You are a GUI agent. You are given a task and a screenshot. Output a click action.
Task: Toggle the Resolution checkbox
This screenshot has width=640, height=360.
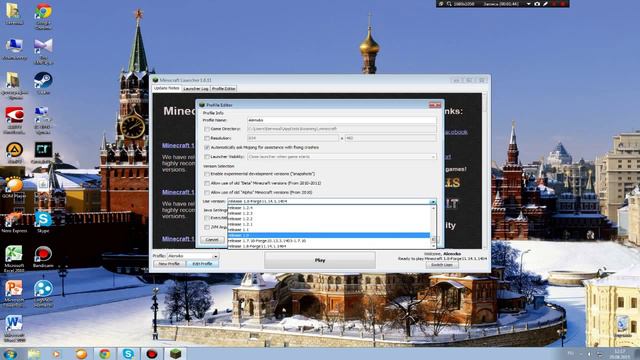click(x=207, y=138)
